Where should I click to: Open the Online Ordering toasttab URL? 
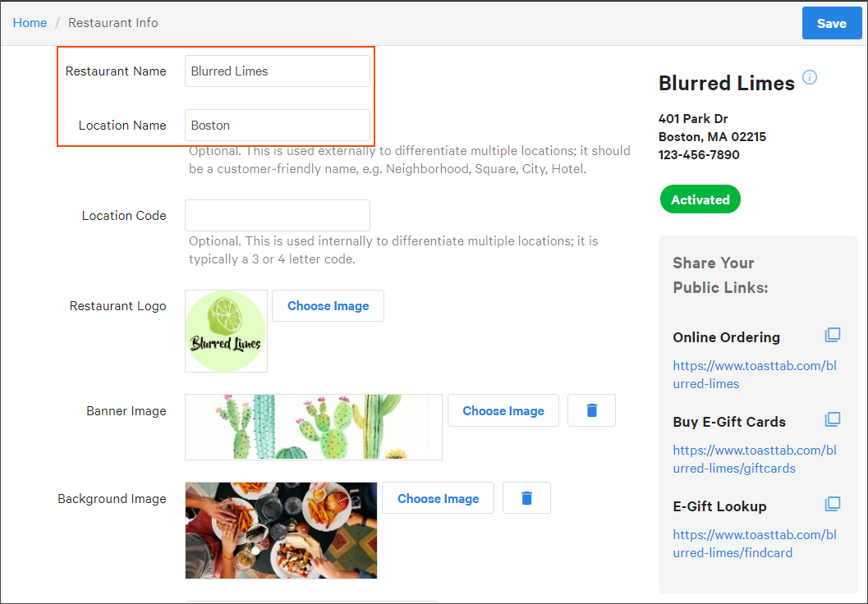pos(754,374)
